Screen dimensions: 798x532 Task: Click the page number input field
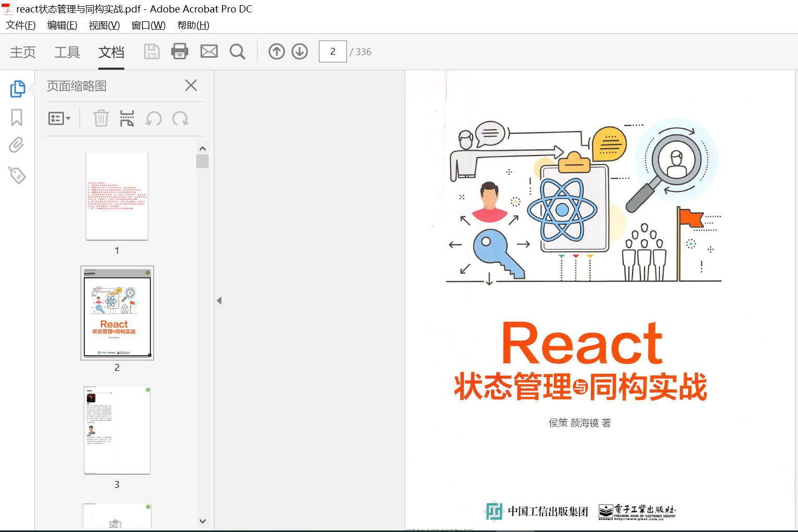click(333, 51)
